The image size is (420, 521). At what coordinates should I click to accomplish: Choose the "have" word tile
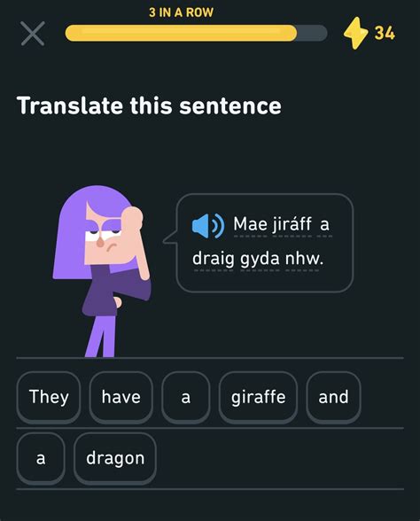(121, 397)
